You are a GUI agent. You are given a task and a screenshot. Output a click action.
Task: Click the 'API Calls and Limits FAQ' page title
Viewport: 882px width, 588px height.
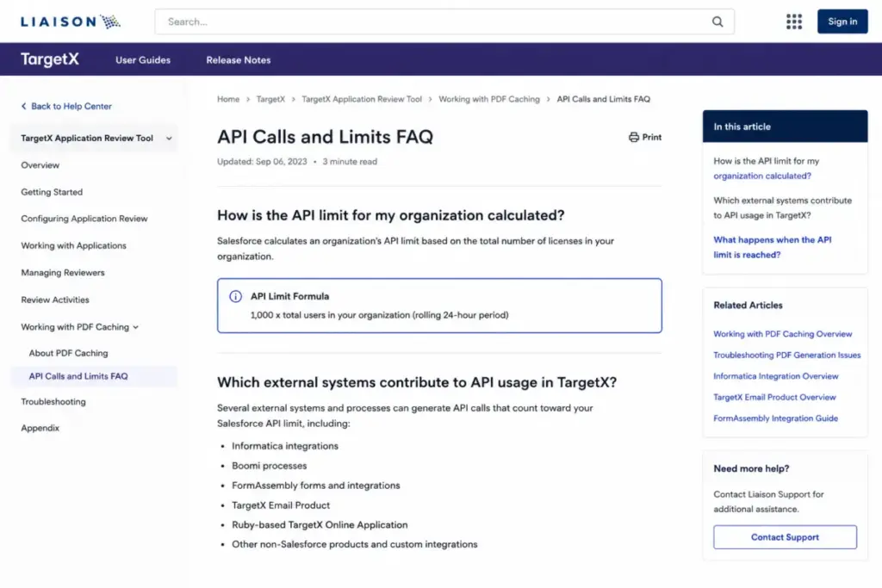point(325,137)
